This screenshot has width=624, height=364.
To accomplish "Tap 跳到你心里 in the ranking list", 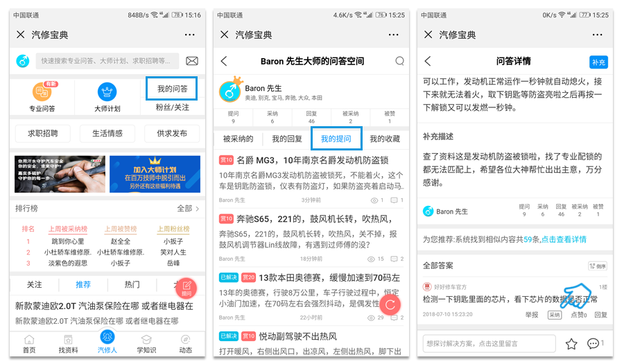I will pos(68,241).
